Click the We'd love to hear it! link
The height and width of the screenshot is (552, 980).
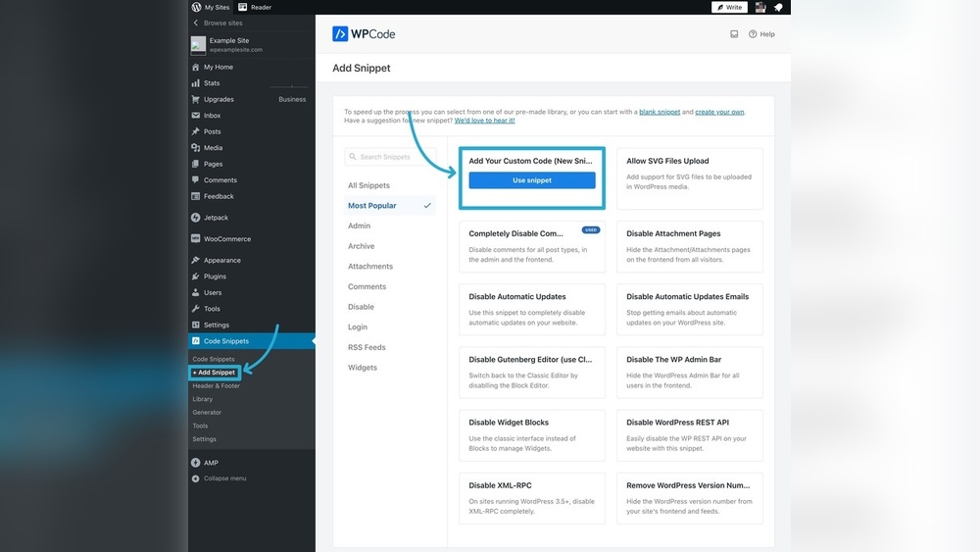(x=484, y=121)
